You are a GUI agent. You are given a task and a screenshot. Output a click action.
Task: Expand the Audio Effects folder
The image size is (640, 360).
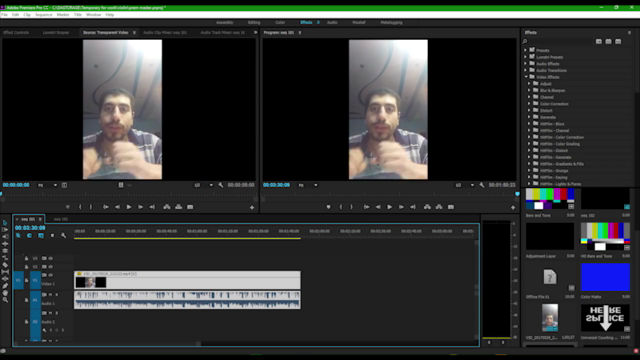point(526,64)
